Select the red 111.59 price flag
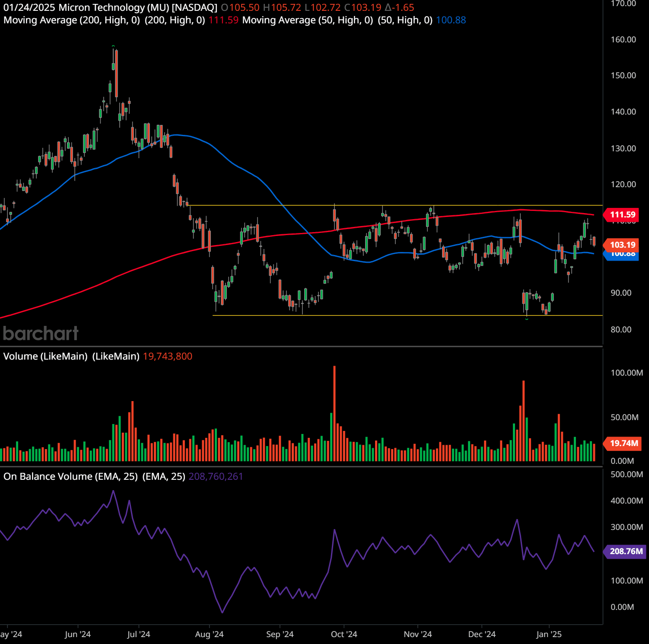Screen dimensions: 649x644 [x=622, y=214]
